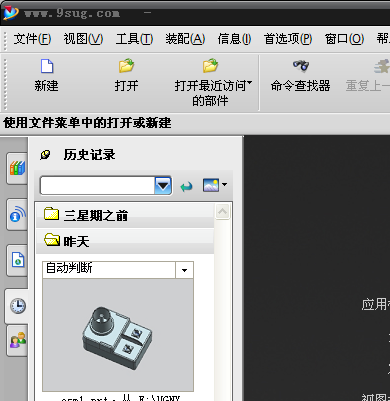Select the connector part preview thumbnail

click(x=118, y=335)
